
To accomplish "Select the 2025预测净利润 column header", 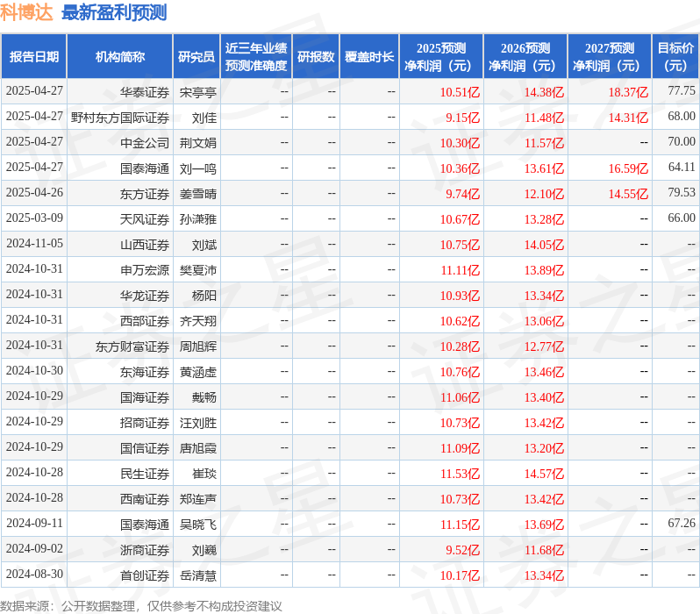I will pyautogui.click(x=441, y=57).
